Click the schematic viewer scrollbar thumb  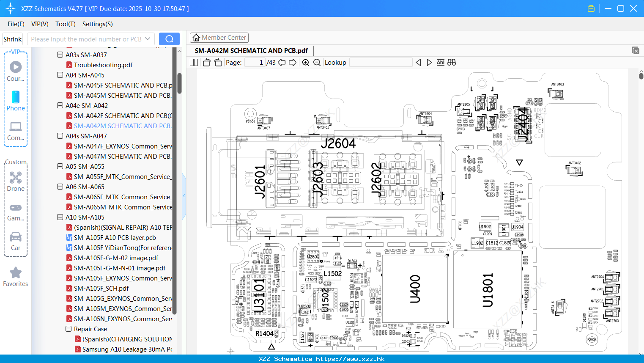pos(641,76)
